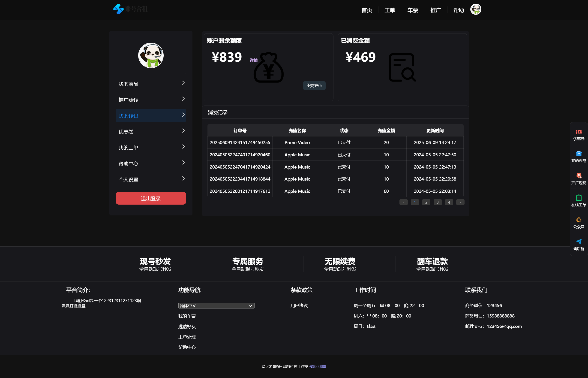Open the after-sales group paper plane icon
The height and width of the screenshot is (378, 588).
pos(579,242)
